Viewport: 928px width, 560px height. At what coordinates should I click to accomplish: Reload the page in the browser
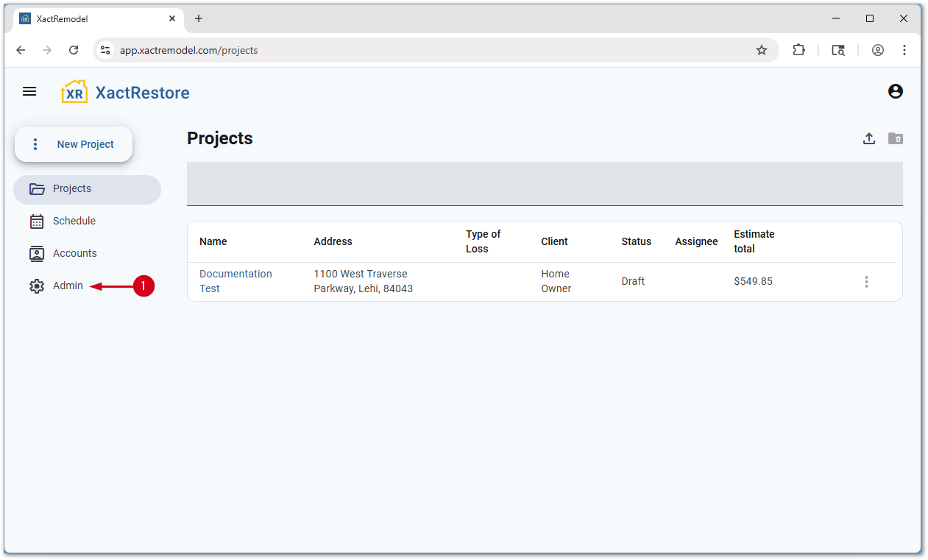point(74,50)
